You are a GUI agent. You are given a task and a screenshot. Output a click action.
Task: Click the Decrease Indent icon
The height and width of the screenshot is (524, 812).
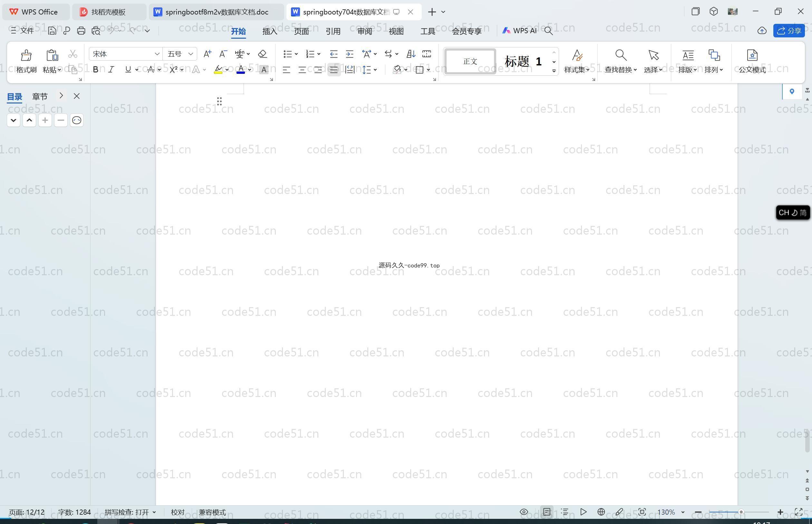[x=334, y=54]
